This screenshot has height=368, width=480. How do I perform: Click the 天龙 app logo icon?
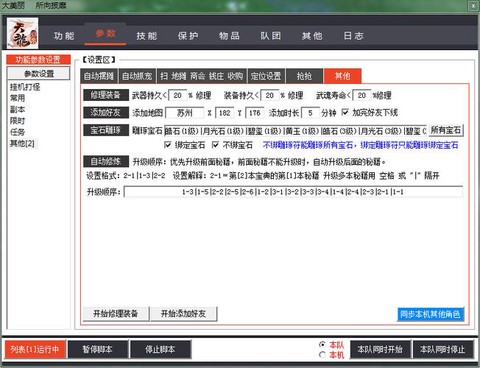[x=22, y=33]
